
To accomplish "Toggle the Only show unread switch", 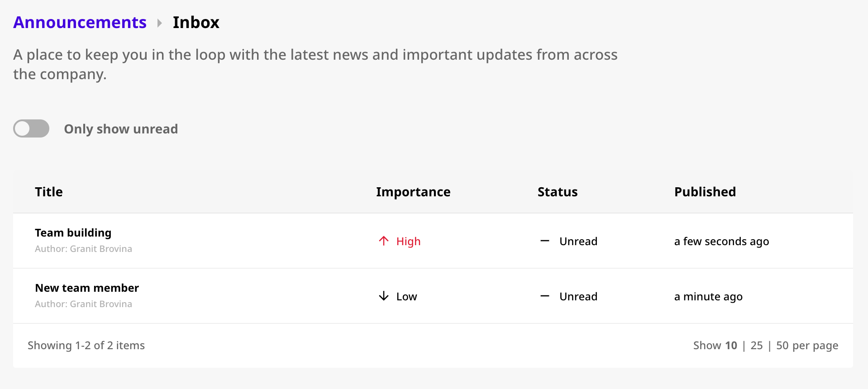I will pyautogui.click(x=31, y=128).
